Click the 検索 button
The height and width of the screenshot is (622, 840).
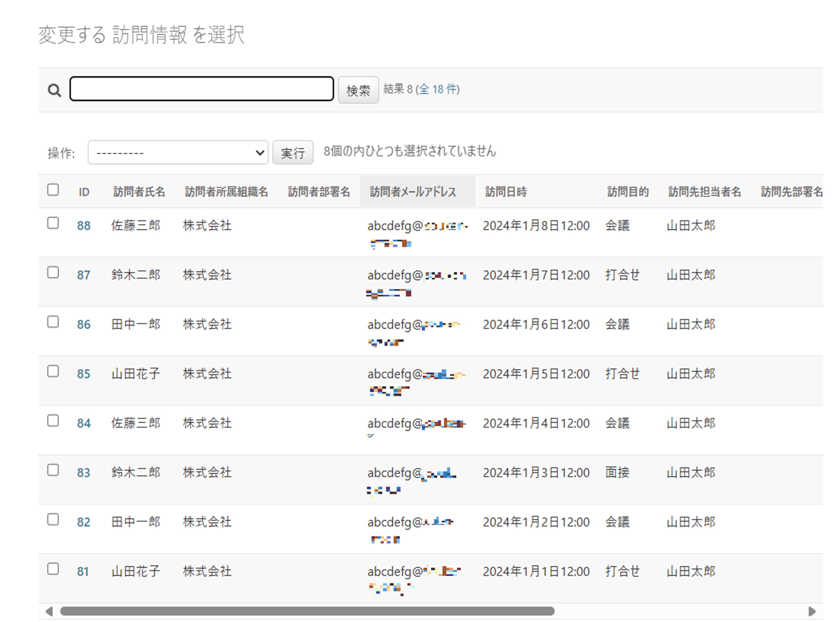pyautogui.click(x=358, y=90)
